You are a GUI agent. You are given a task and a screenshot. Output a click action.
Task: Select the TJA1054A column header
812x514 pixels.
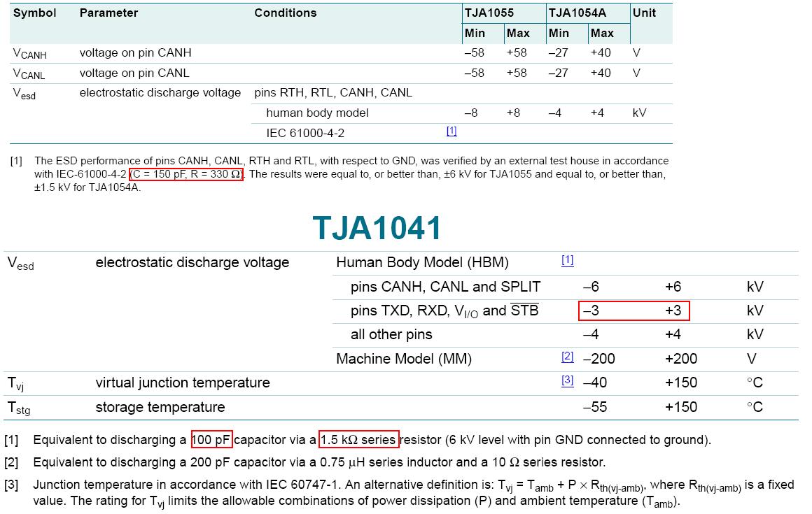[577, 13]
